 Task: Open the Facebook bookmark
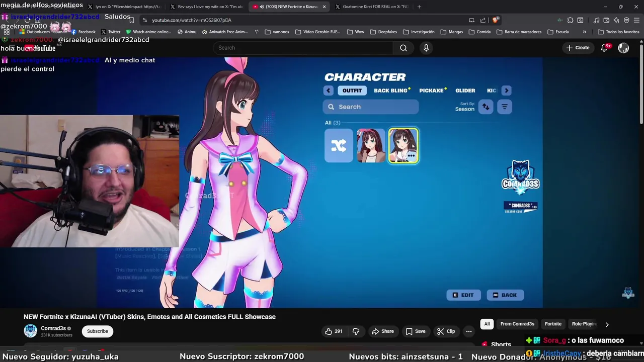click(84, 32)
